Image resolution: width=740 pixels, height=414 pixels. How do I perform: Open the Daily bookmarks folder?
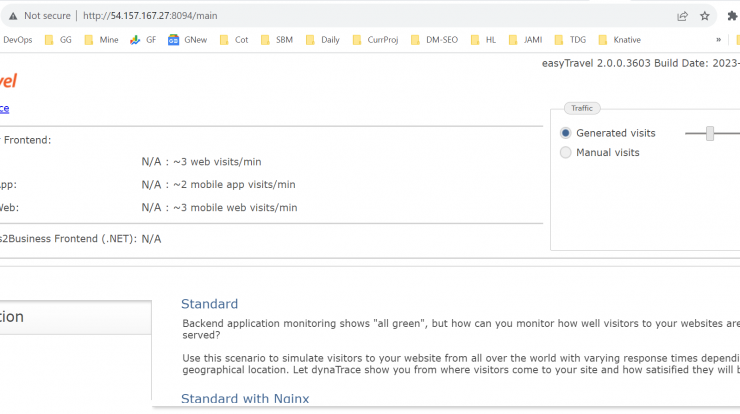pos(323,40)
